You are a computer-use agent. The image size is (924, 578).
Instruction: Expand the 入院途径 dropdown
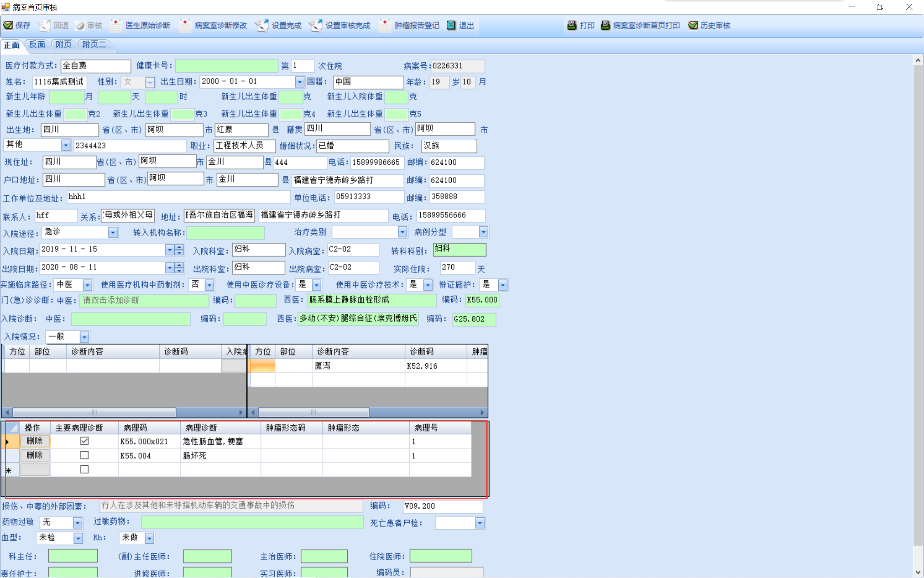click(113, 233)
